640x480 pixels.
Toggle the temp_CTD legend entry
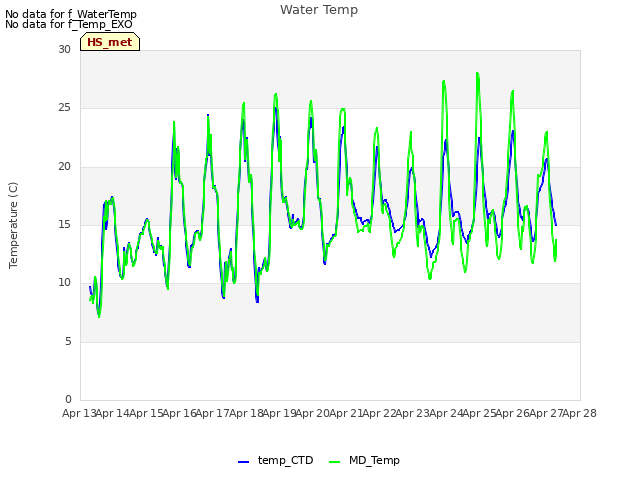pyautogui.click(x=276, y=460)
